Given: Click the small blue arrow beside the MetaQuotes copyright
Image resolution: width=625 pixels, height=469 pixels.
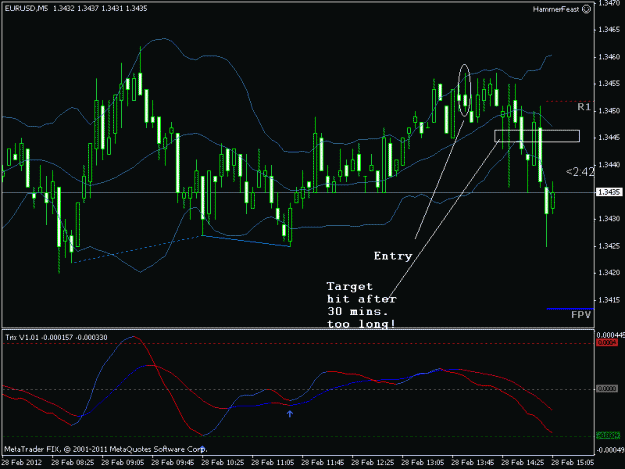Looking at the screenshot, I should point(203,448).
